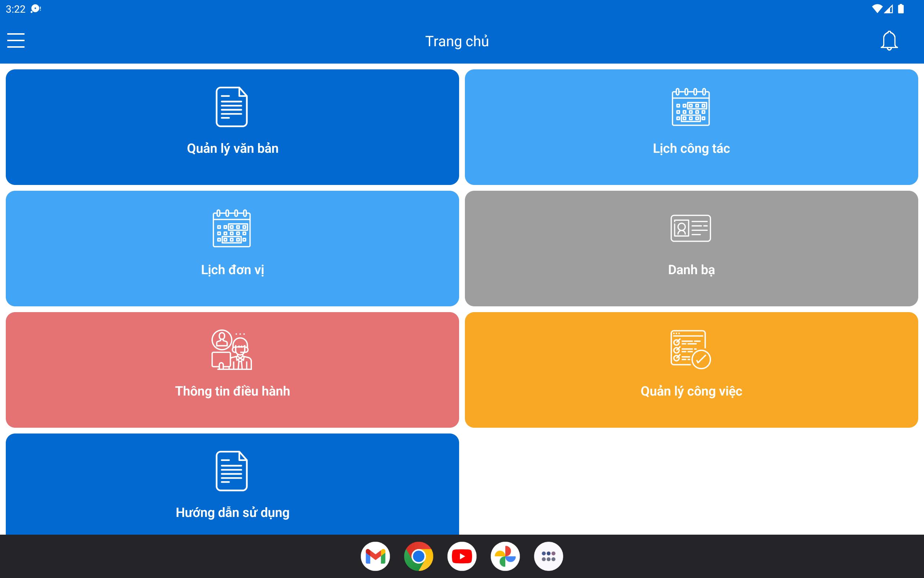Open Google Photos from the dock
Screen dimensions: 924x578
tap(505, 556)
